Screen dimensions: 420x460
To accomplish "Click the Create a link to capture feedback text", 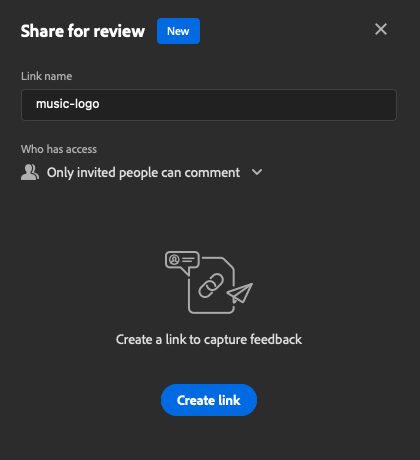I will point(209,340).
